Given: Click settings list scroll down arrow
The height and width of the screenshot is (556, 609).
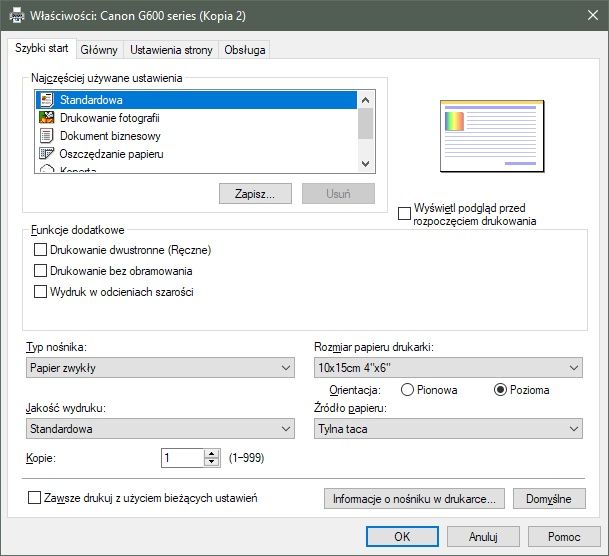Looking at the screenshot, I should tap(365, 163).
